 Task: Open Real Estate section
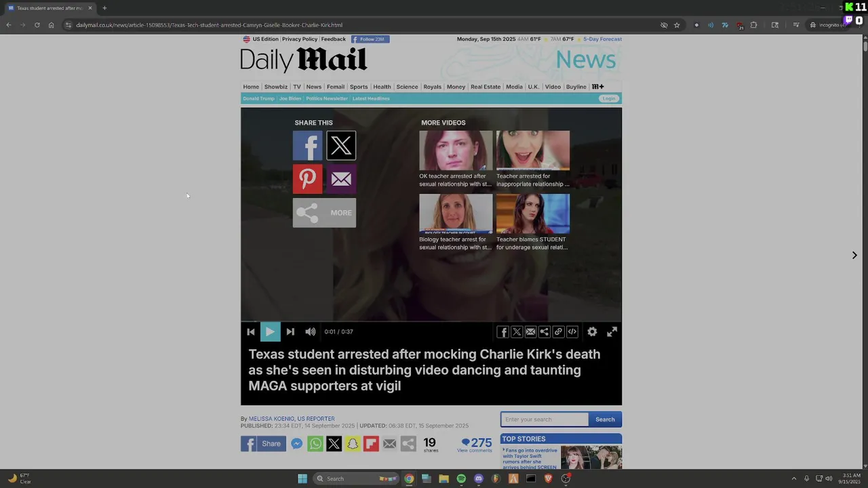[x=486, y=87]
